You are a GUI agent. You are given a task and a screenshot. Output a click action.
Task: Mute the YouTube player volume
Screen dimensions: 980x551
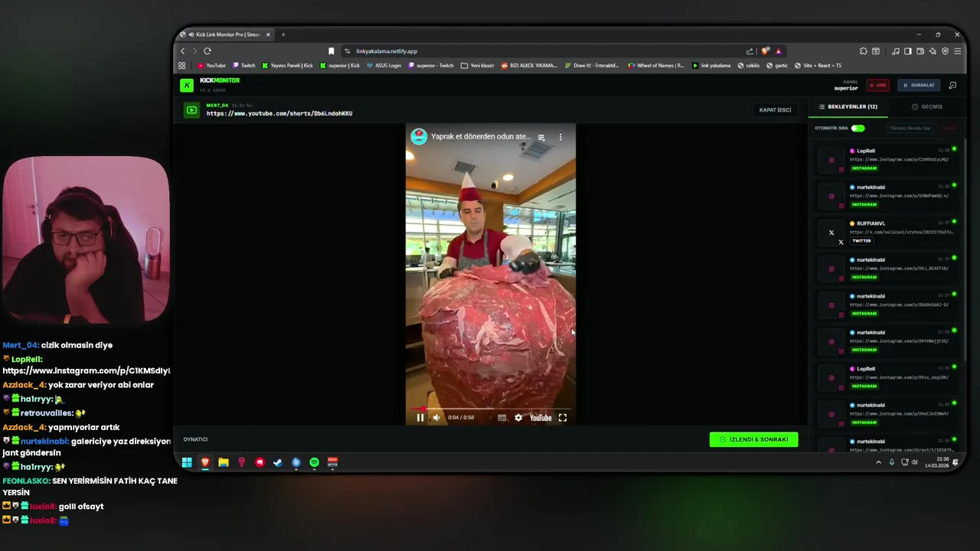tap(436, 417)
